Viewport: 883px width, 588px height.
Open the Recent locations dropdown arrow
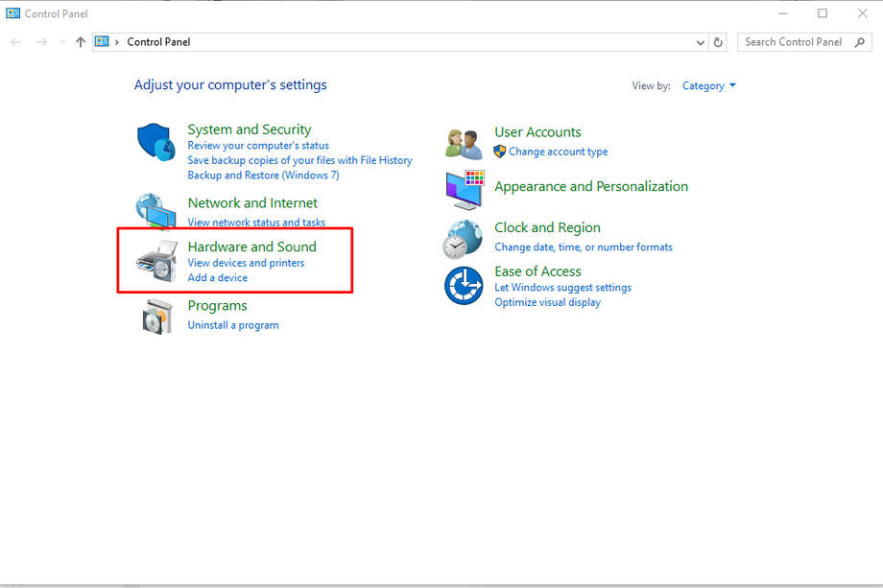point(62,42)
